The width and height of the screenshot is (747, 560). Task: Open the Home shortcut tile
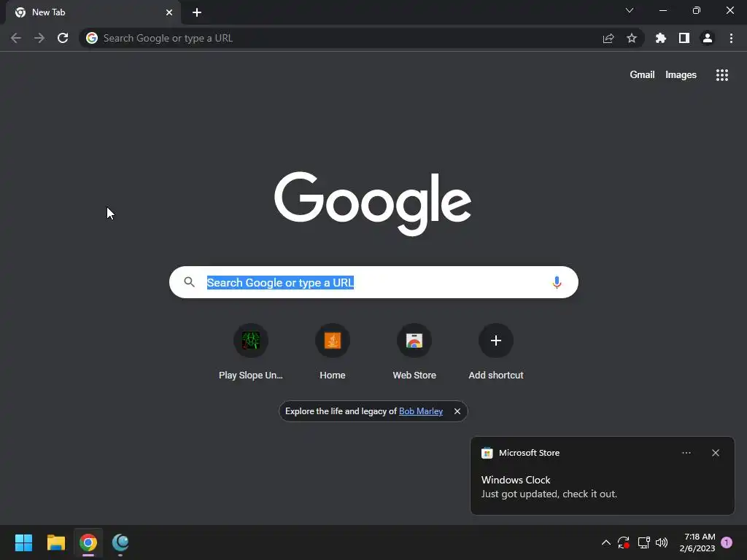point(333,352)
